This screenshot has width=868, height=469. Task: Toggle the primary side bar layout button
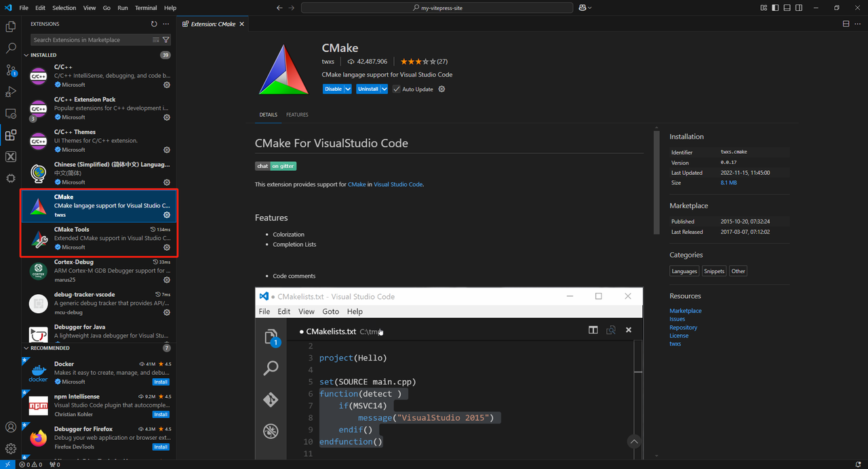tap(775, 8)
